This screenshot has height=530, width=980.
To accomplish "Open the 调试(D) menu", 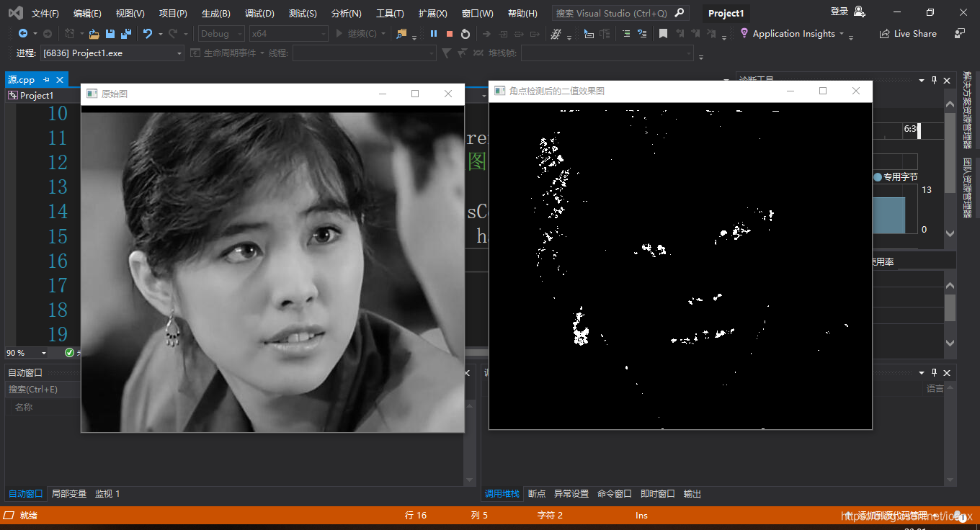I will (x=259, y=14).
